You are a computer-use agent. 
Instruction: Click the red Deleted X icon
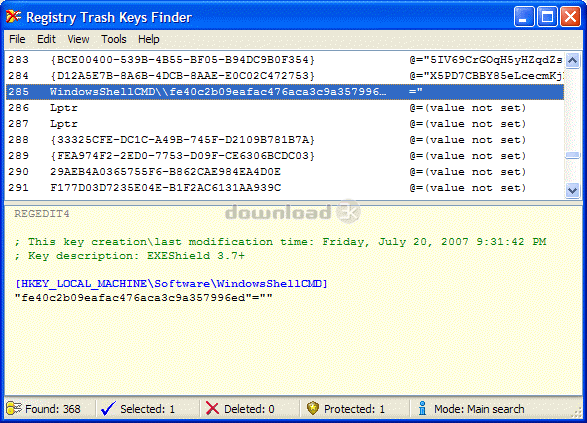tap(212, 408)
